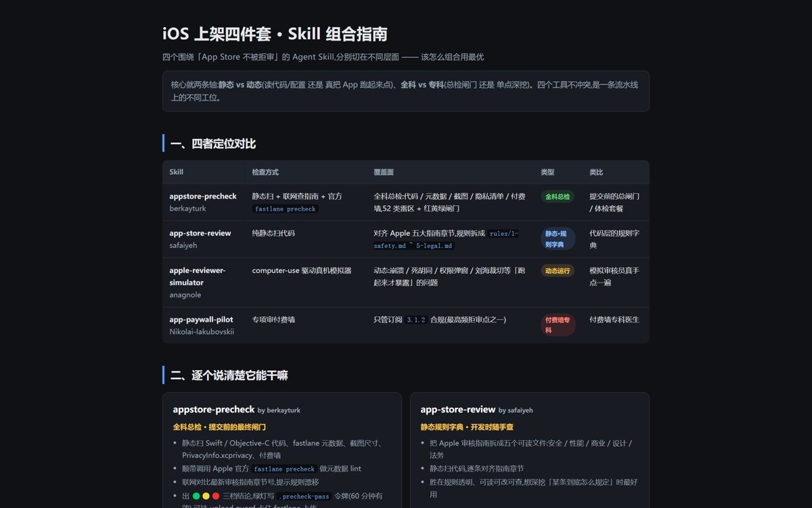Click the app-store-review card title
Image resolution: width=812 pixels, height=508 pixels.
point(458,409)
